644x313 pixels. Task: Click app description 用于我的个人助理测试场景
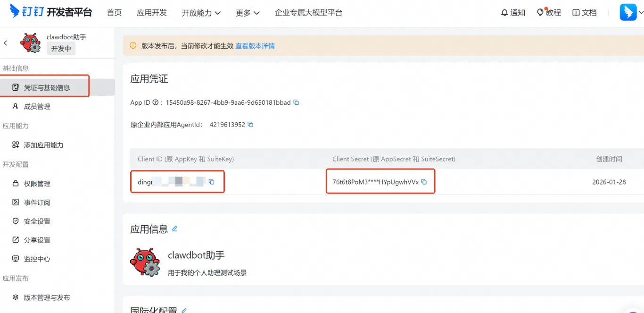point(207,272)
